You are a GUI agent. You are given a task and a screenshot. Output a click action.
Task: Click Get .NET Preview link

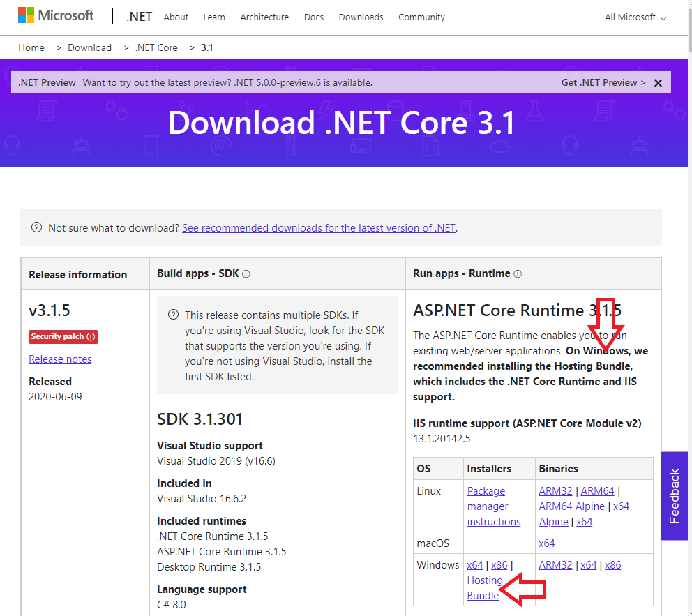coord(603,82)
